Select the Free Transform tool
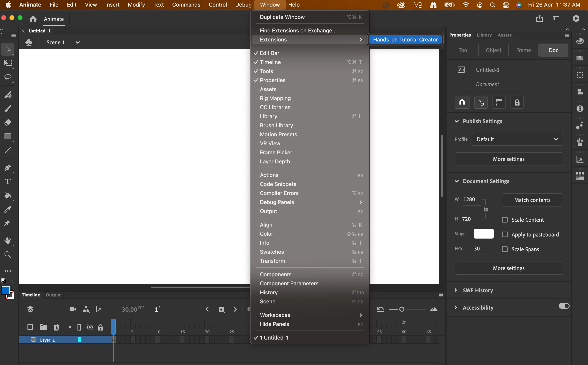588x365 pixels. (x=8, y=63)
